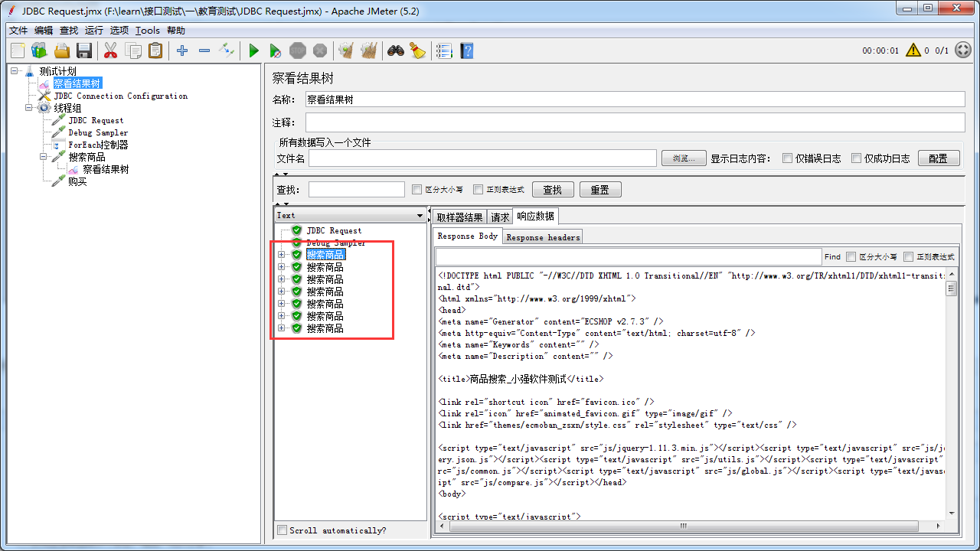This screenshot has width=980, height=551.
Task: Open the 编辑 menu
Action: point(44,31)
